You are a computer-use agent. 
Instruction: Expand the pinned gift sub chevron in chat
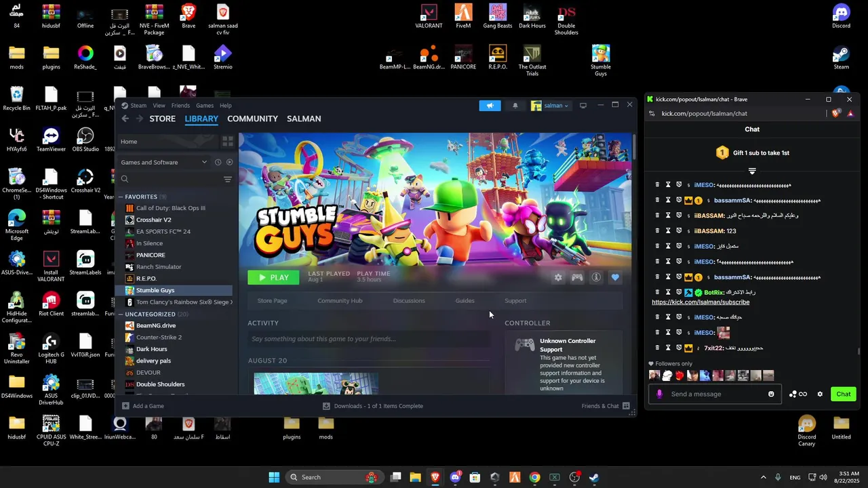point(752,171)
